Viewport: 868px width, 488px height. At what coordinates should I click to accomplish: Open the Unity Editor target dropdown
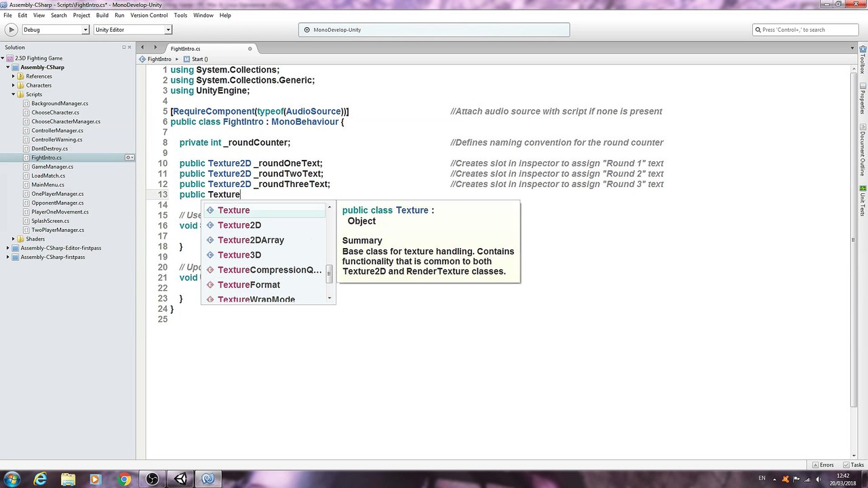132,30
